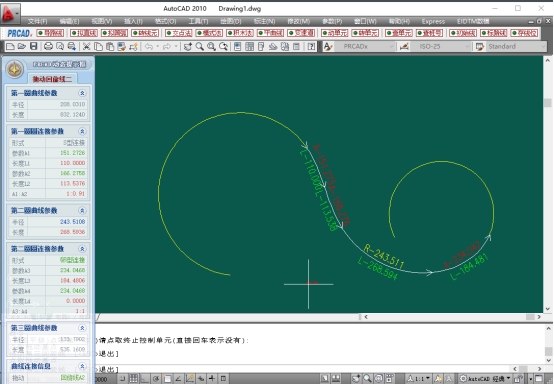Screen dimensions: 554x384
Task: Collapse the second connection parameters section
Action: pyautogui.click(x=82, y=248)
